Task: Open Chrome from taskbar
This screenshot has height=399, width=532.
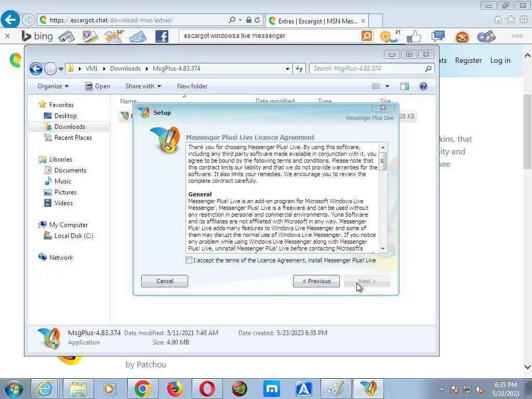Action: tap(142, 389)
